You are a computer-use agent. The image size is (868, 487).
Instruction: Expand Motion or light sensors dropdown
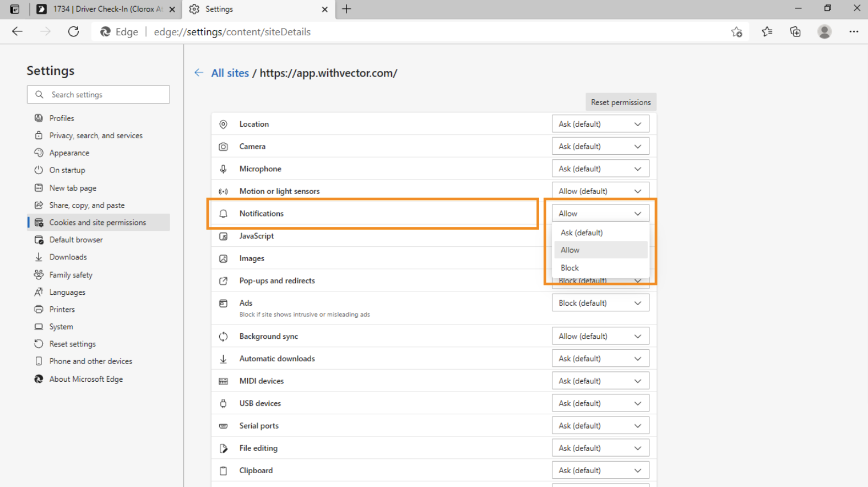pos(600,191)
